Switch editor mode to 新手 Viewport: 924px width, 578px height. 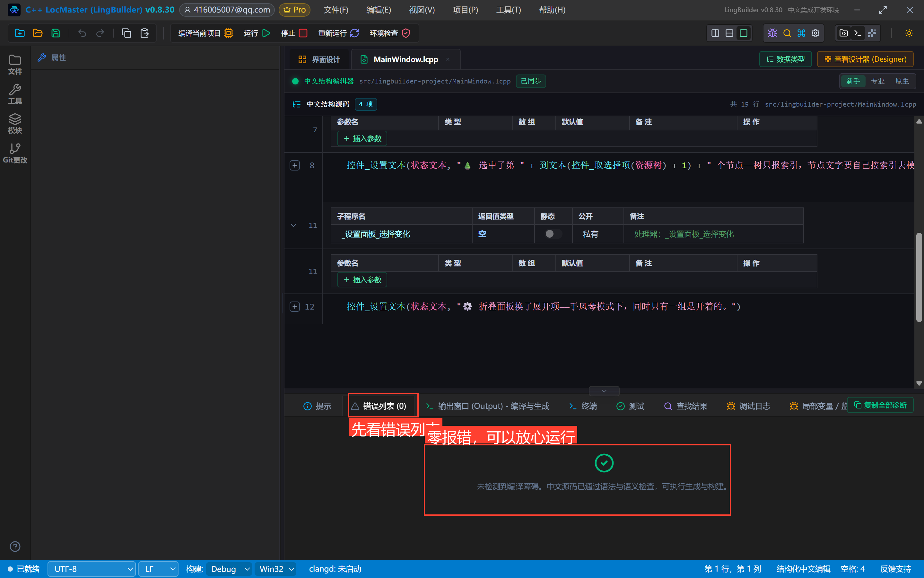pos(853,81)
